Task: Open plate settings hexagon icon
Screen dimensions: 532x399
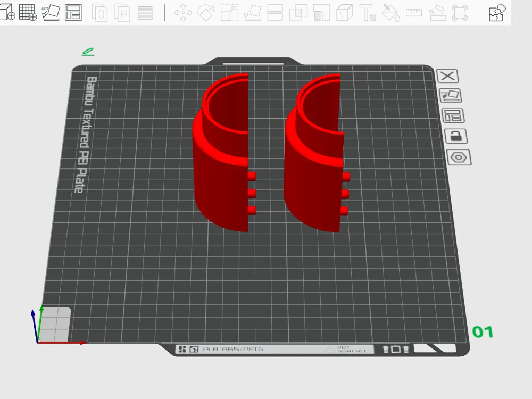Action: click(x=459, y=157)
